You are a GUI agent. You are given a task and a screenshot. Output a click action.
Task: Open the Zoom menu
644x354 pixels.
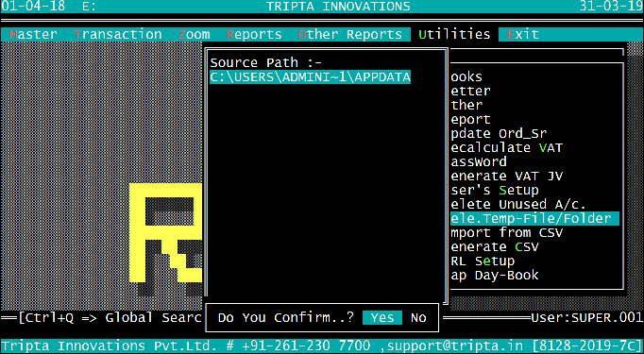point(194,35)
